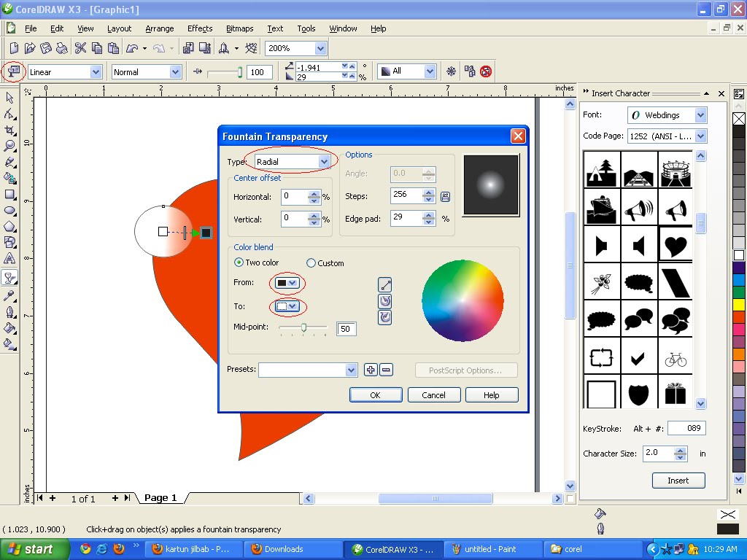Click the Windows start button
This screenshot has height=560, width=747.
[x=35, y=549]
